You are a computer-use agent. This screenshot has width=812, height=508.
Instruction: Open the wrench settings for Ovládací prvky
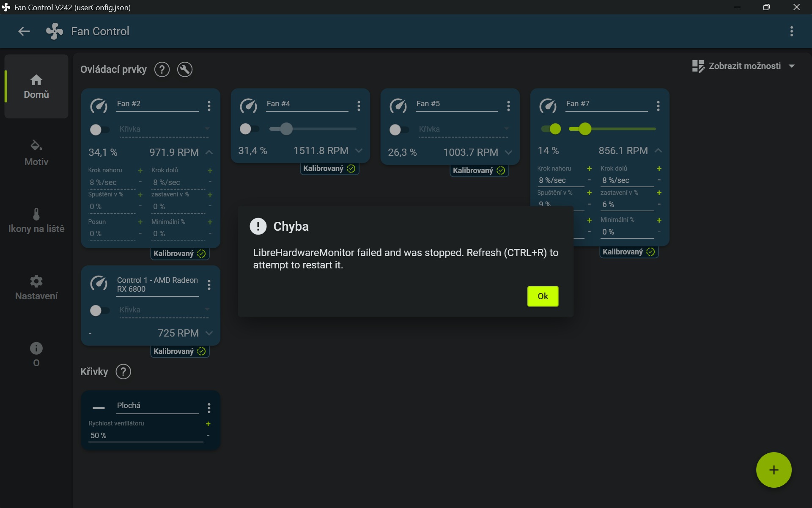(185, 69)
